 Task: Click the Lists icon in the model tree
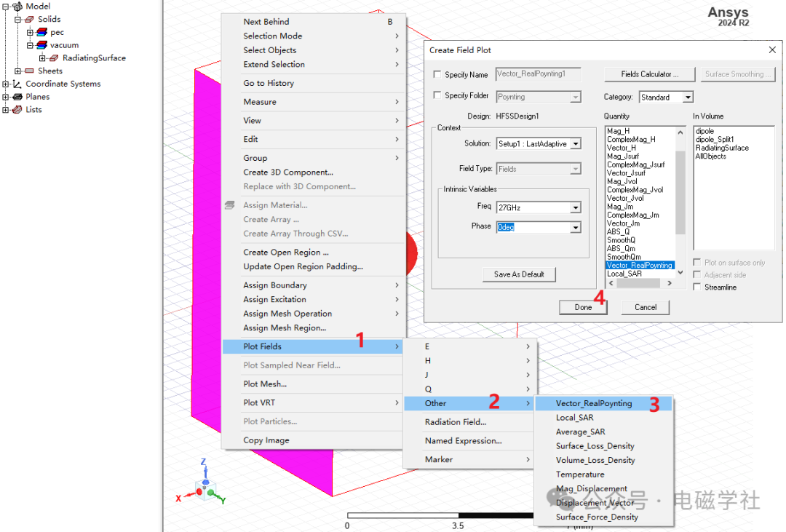click(x=17, y=109)
